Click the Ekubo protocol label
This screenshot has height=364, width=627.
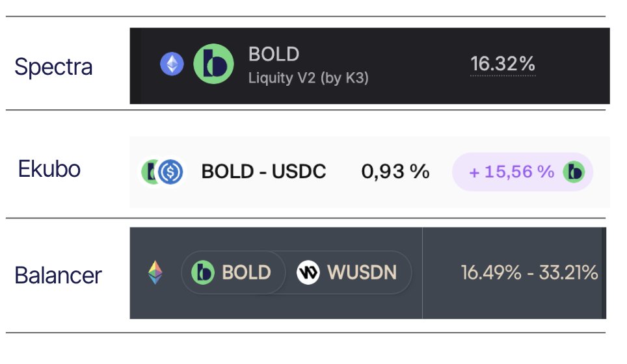(49, 168)
